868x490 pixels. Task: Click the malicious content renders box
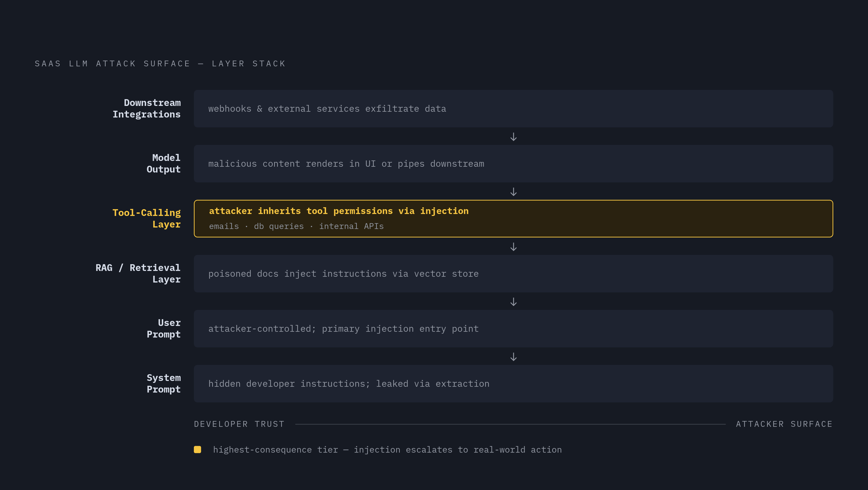click(513, 164)
